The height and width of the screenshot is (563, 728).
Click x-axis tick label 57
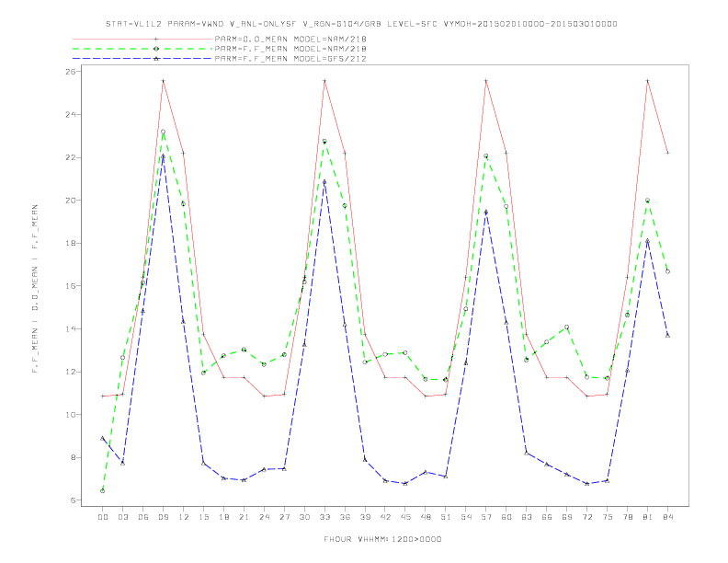pos(486,517)
